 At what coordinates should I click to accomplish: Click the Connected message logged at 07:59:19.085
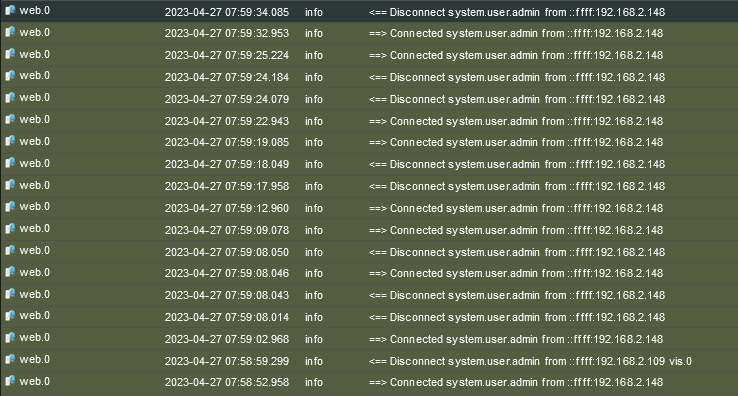tap(516, 142)
